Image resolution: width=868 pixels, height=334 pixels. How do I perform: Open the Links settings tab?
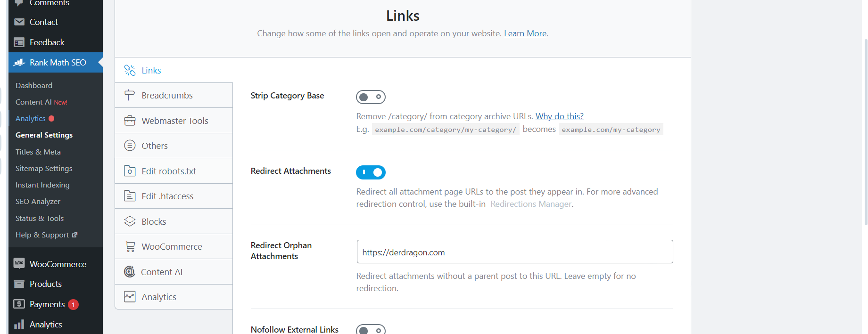pyautogui.click(x=151, y=70)
